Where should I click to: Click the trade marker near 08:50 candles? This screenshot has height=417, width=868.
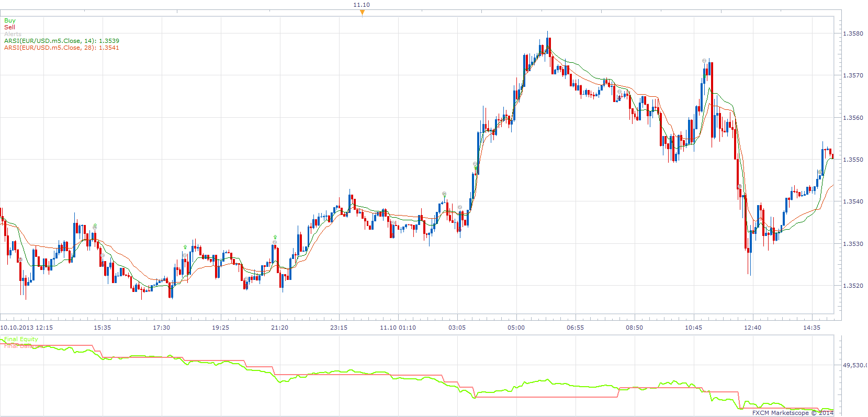pyautogui.click(x=619, y=92)
